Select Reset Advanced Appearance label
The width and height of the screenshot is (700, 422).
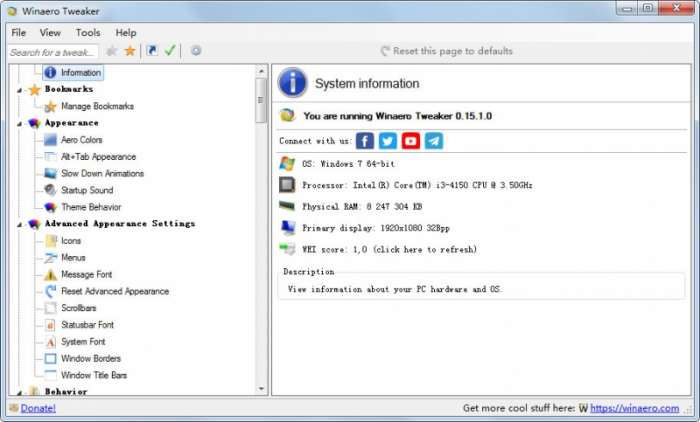(x=115, y=291)
